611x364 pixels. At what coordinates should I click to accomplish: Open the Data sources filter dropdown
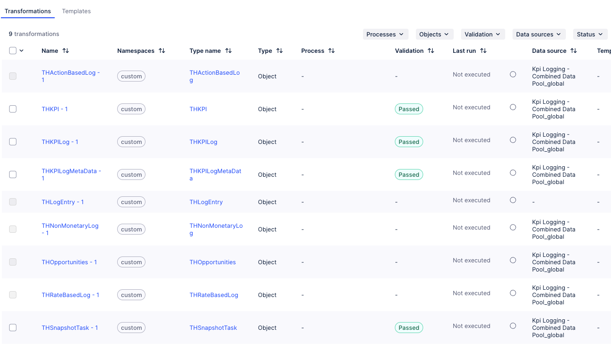point(539,34)
